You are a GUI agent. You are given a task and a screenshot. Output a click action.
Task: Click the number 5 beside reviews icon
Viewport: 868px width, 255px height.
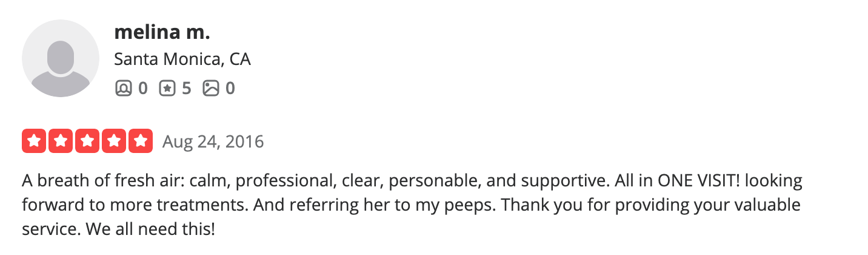click(x=186, y=89)
